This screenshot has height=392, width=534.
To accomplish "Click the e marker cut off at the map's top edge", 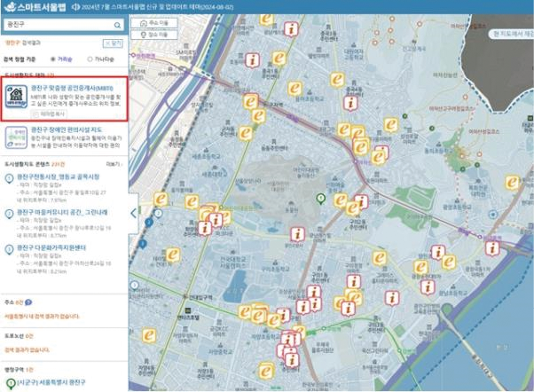I will click(x=266, y=19).
